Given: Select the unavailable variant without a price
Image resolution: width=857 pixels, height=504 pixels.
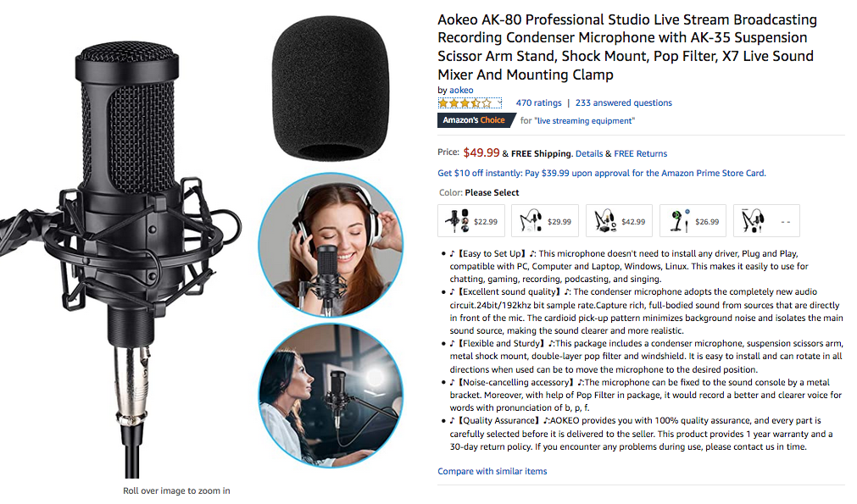Looking at the screenshot, I should click(766, 221).
